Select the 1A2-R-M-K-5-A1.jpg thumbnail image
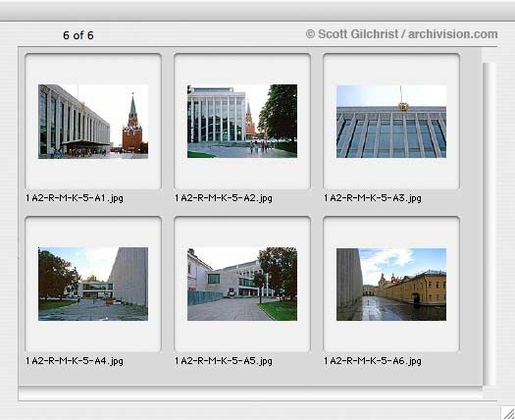Viewport: 515px width, 420px height. pos(93,122)
